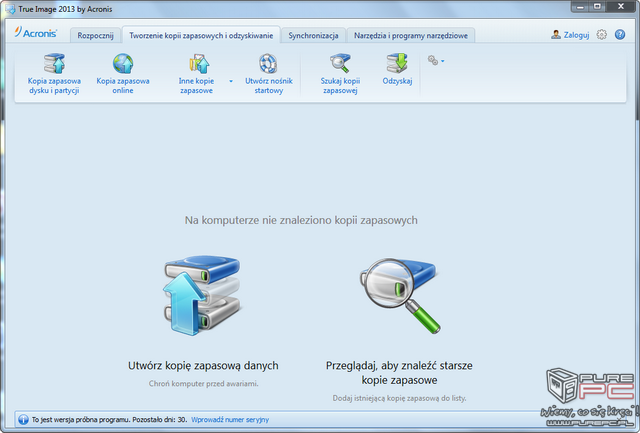This screenshot has width=640, height=433.
Task: Open settings via the gear icon
Action: pyautogui.click(x=601, y=35)
